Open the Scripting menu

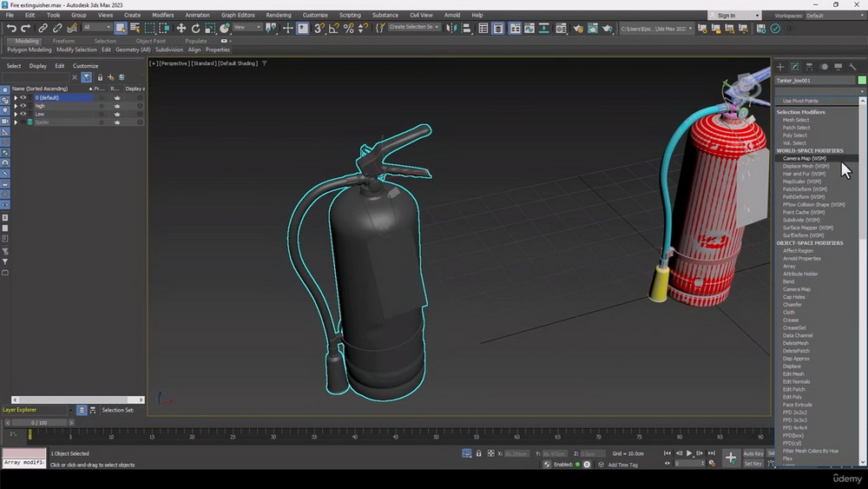[x=350, y=15]
